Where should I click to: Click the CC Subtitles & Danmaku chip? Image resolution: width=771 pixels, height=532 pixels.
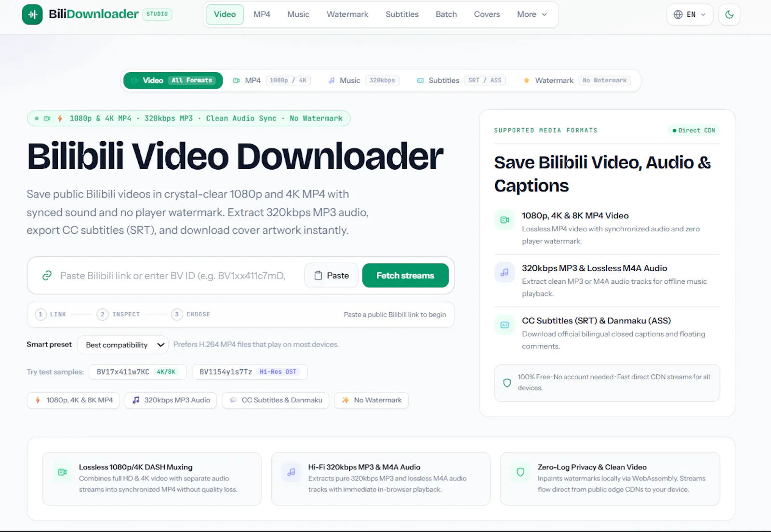tap(276, 400)
